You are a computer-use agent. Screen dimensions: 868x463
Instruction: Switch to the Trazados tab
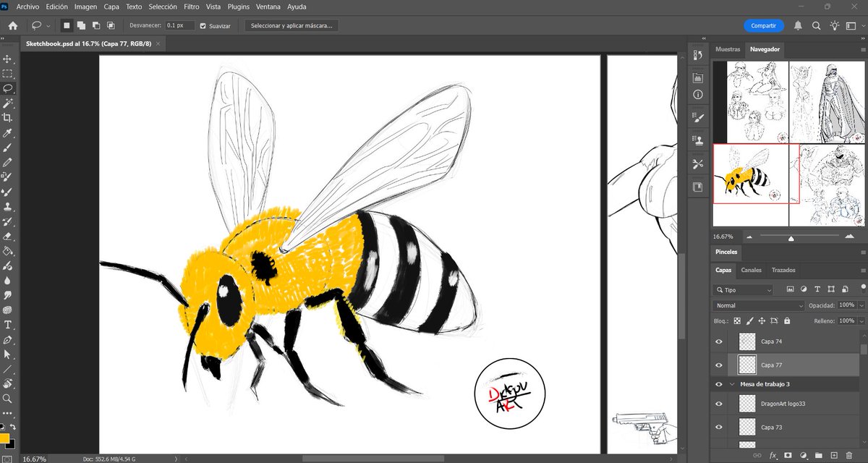(783, 270)
